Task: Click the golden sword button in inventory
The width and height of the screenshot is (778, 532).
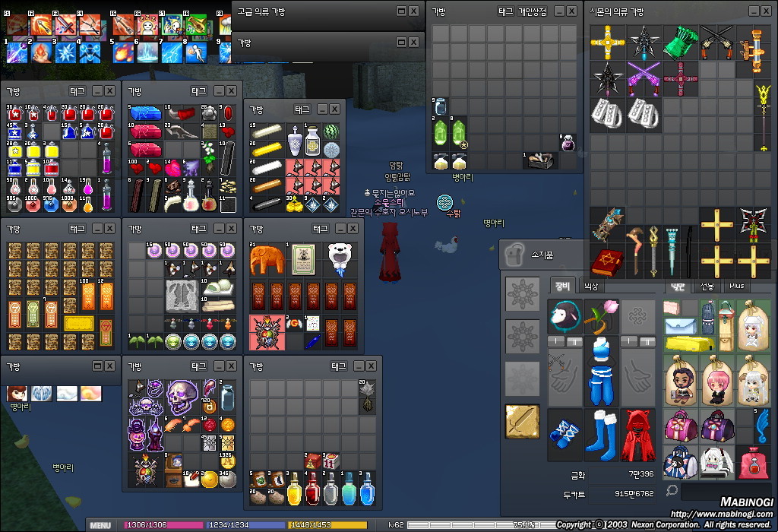Action: pyautogui.click(x=523, y=422)
